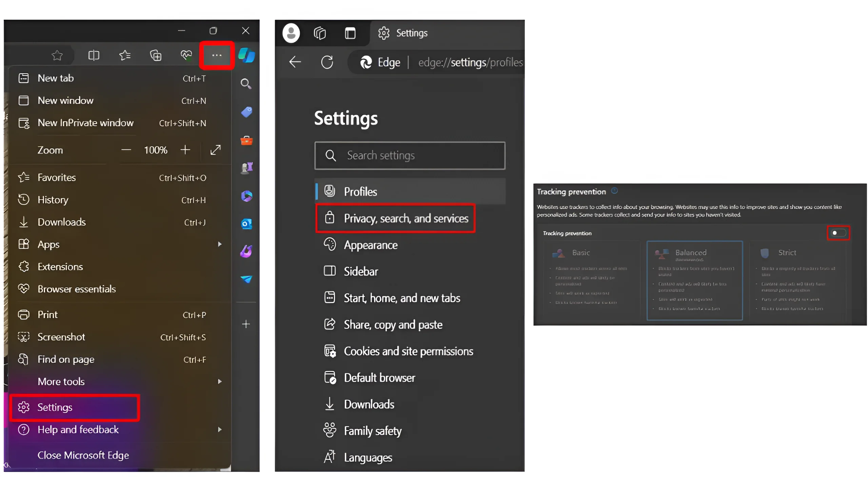
Task: Open the sidebar Designer icon
Action: coord(246,251)
